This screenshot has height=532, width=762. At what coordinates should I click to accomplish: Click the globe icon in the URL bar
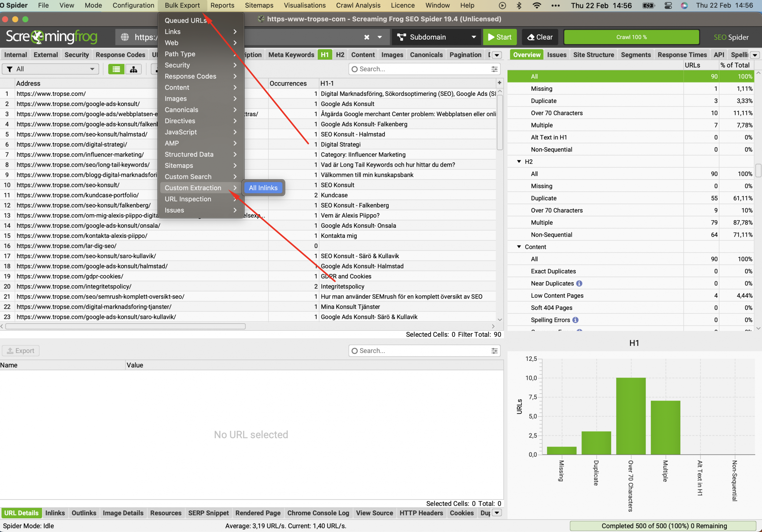(x=125, y=37)
